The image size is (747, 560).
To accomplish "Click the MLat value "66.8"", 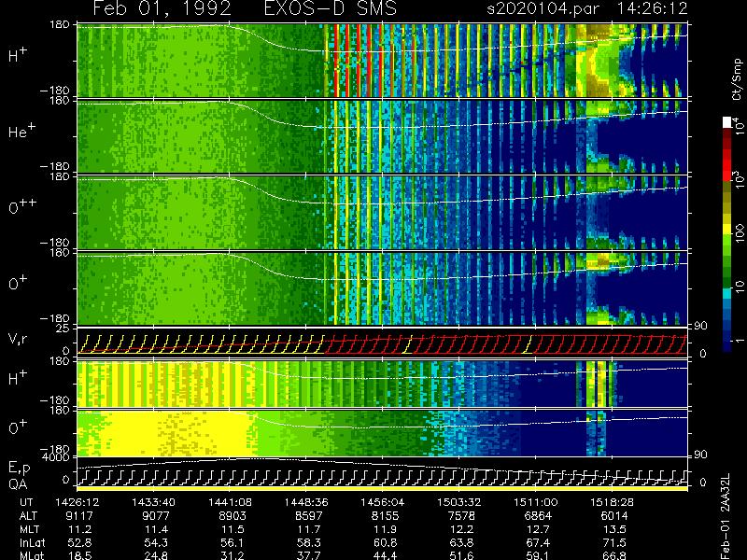I will 614,555.
